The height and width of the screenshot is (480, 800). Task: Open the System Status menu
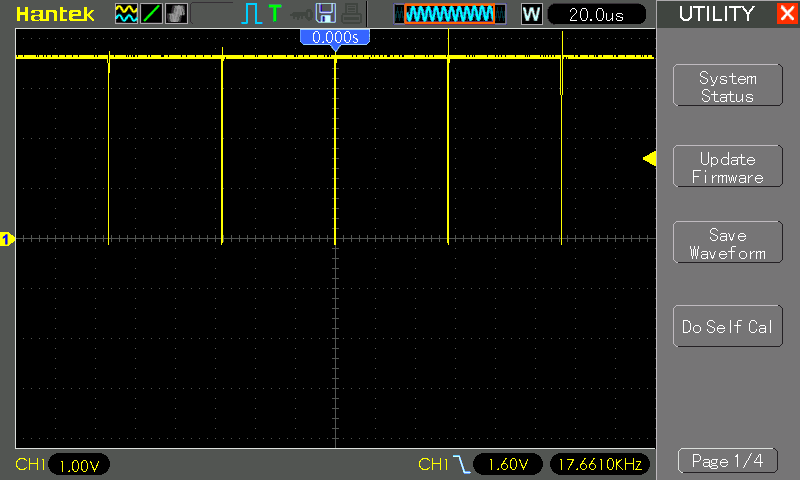click(727, 87)
